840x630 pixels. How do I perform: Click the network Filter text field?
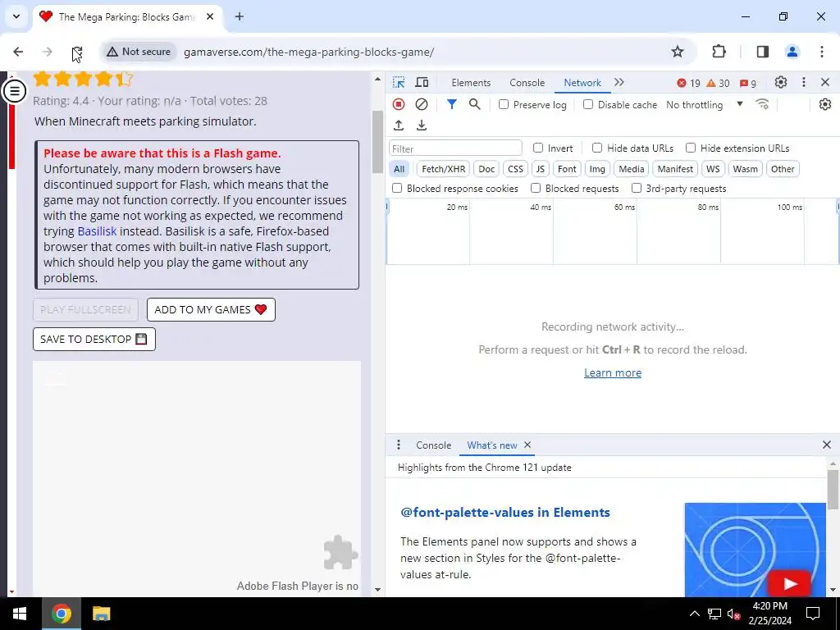click(x=455, y=148)
